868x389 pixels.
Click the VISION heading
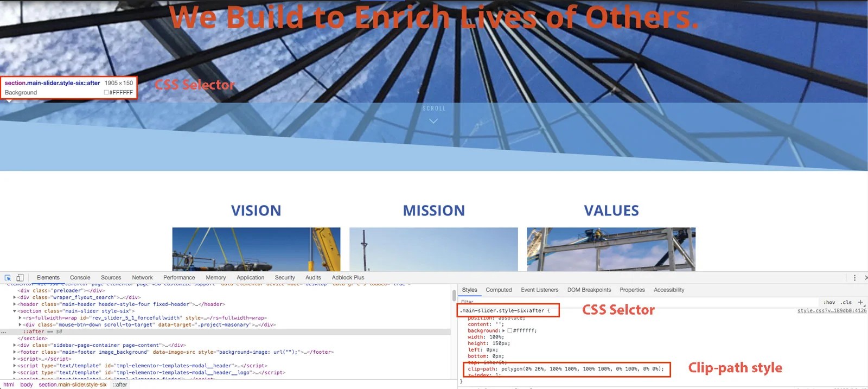256,211
